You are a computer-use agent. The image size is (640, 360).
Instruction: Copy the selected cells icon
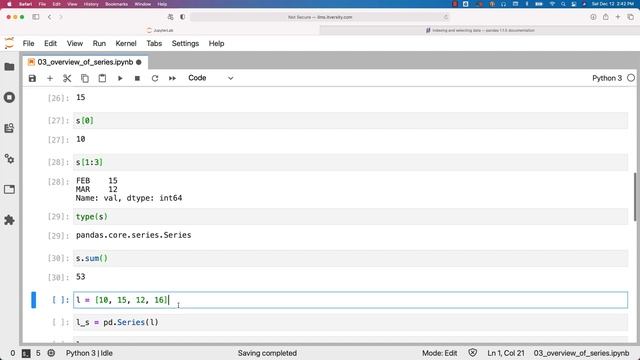click(x=85, y=78)
